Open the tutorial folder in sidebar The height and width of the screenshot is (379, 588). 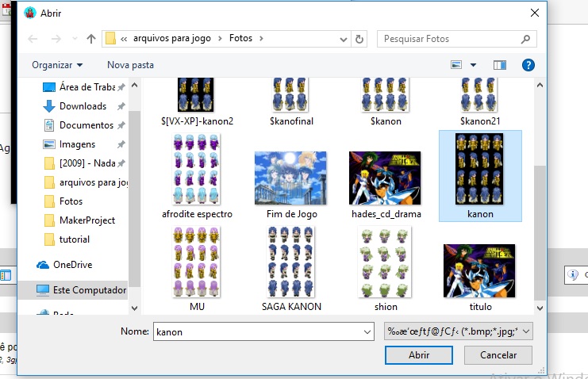point(67,239)
